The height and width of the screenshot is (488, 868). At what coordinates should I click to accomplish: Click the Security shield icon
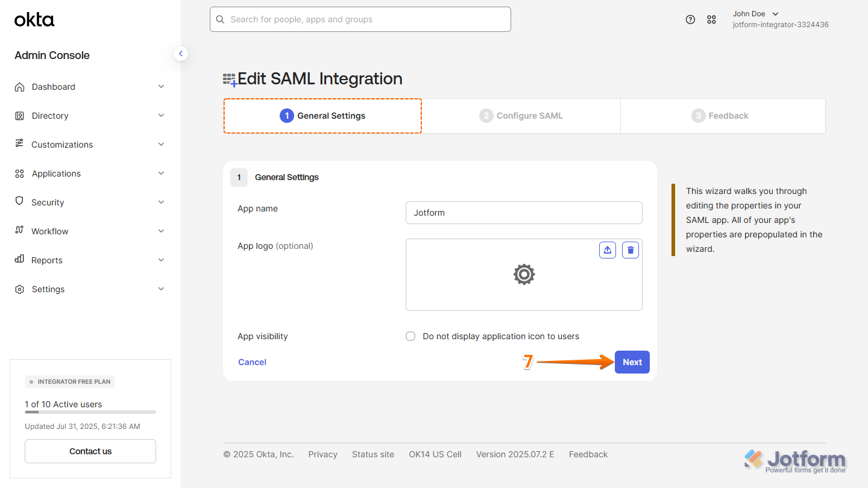(x=20, y=202)
